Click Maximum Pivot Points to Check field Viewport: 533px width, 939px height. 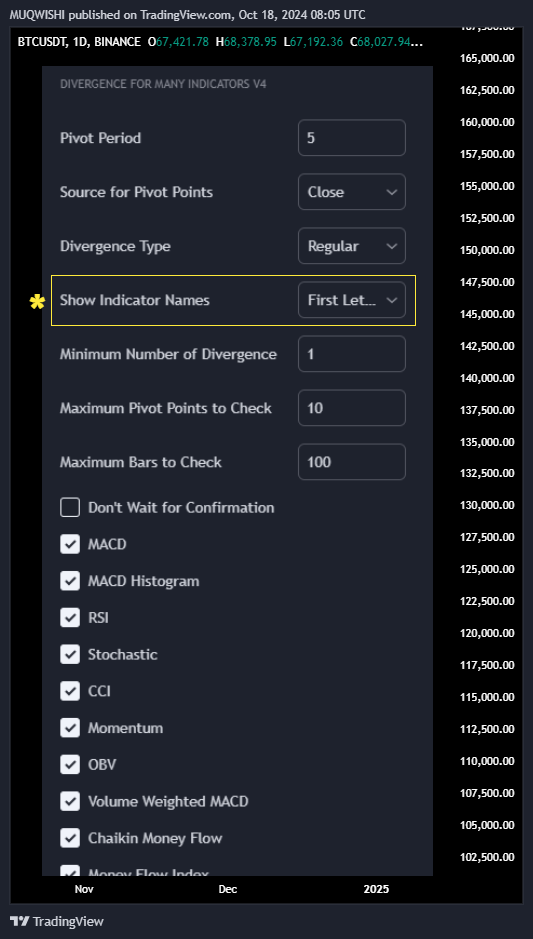click(352, 408)
